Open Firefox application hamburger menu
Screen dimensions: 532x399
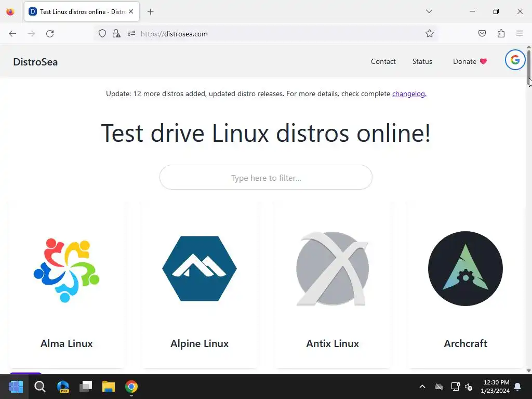tap(520, 33)
